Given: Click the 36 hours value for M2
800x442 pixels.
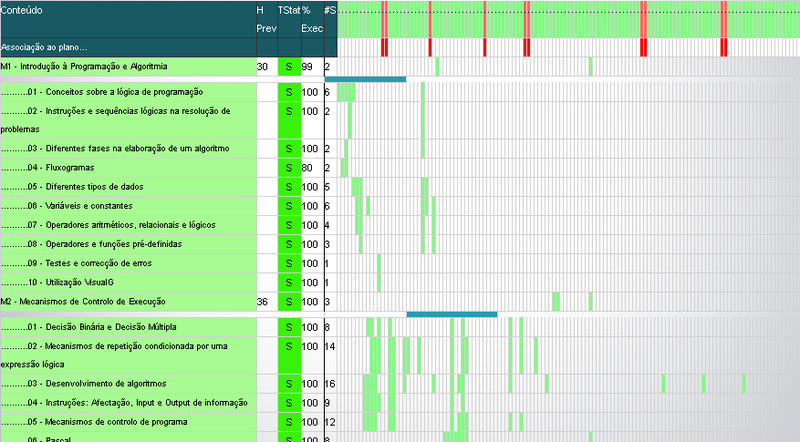Looking at the screenshot, I should tap(263, 302).
